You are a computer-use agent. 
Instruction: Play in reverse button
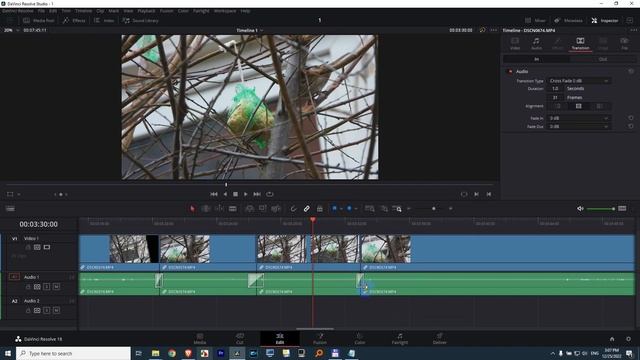coord(225,194)
